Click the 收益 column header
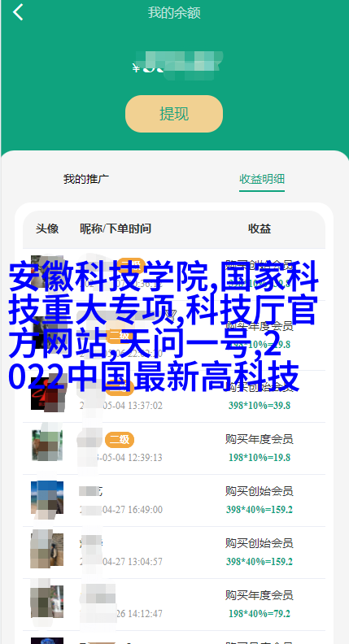The width and height of the screenshot is (349, 644). pyautogui.click(x=260, y=228)
